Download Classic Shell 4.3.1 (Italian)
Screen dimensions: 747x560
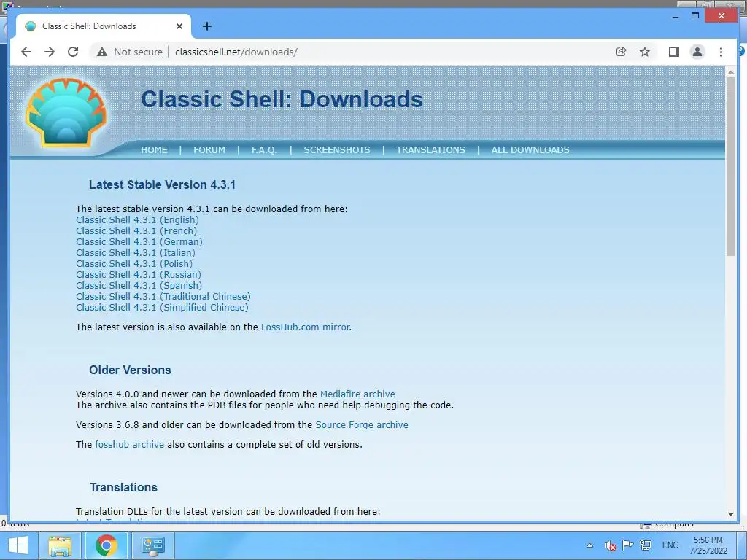point(135,253)
